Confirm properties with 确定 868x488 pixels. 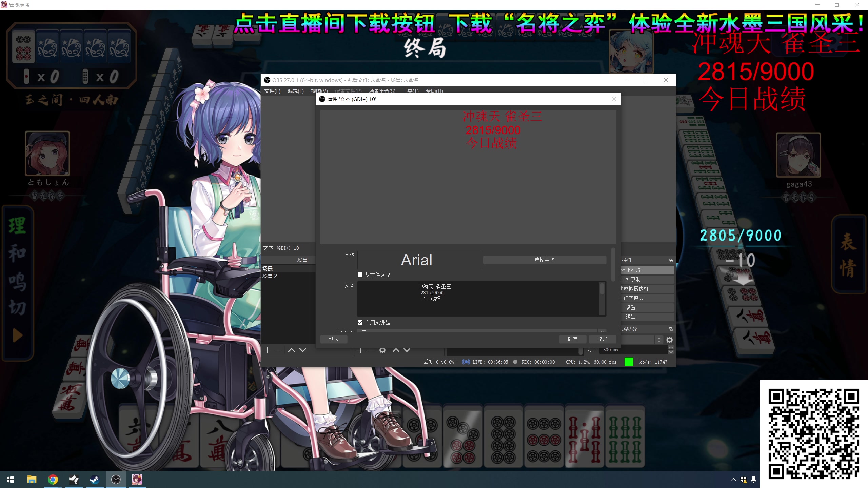click(x=573, y=339)
